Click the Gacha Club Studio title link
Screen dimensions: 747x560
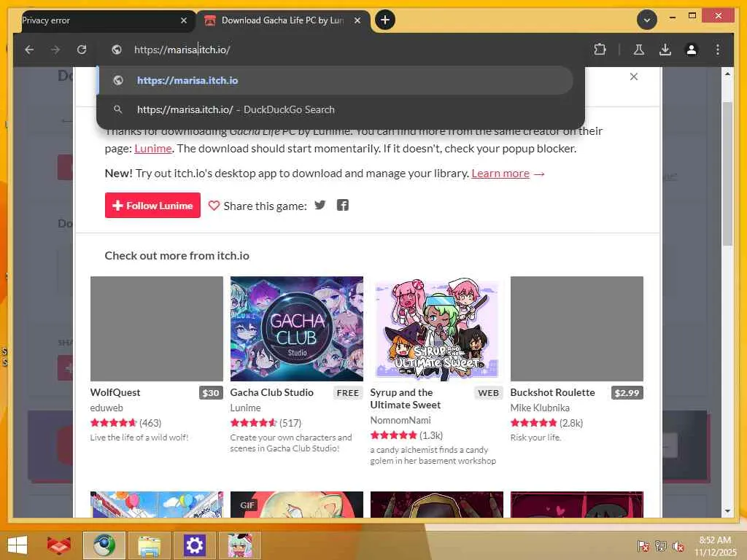[x=271, y=392]
